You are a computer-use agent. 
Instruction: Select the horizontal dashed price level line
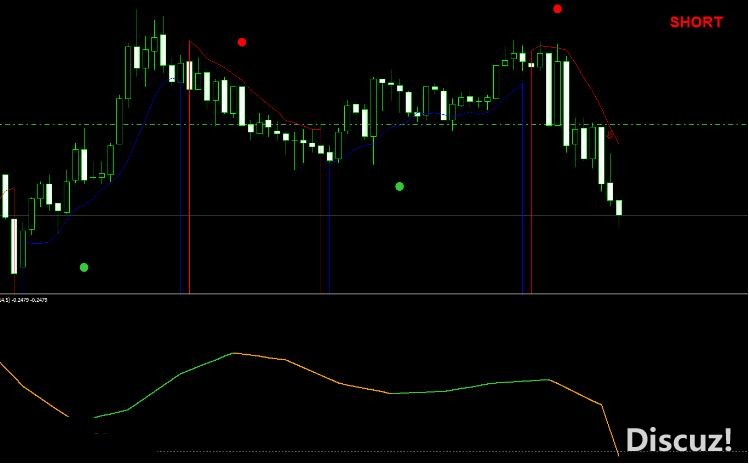(374, 125)
